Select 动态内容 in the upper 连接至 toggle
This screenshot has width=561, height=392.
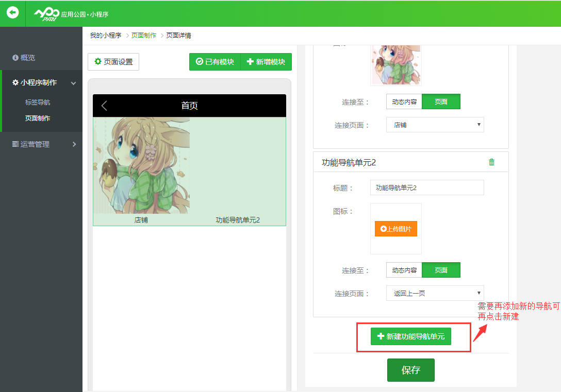tap(404, 101)
